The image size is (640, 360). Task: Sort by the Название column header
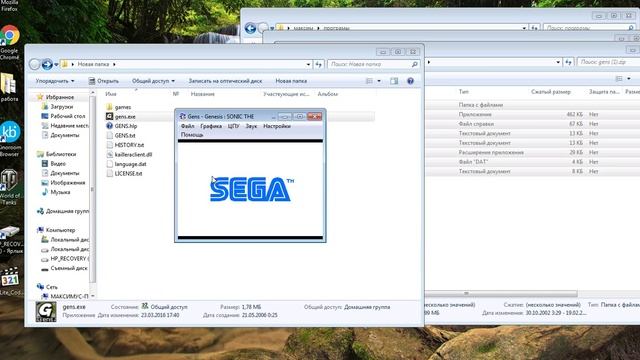tap(202, 94)
